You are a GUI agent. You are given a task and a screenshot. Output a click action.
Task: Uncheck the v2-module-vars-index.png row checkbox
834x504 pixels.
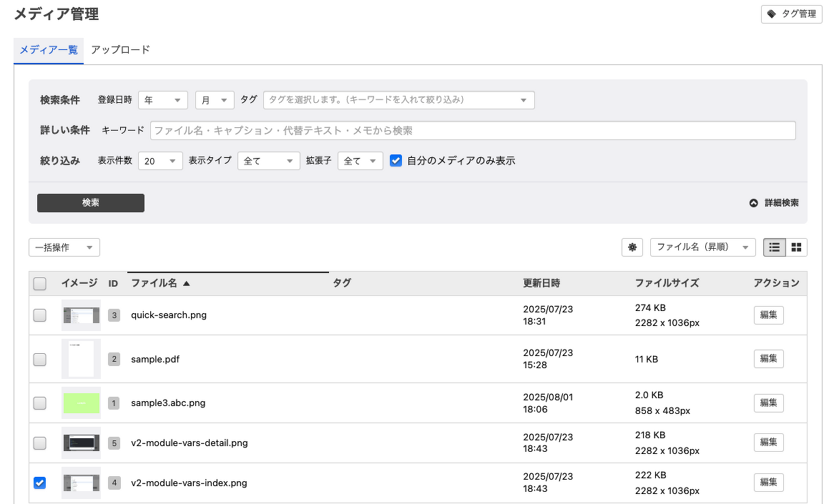pos(40,483)
